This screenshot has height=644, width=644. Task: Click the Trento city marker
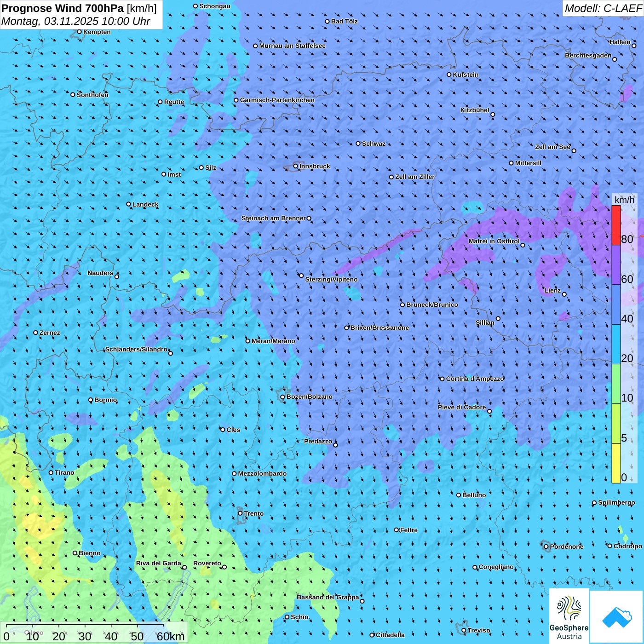click(240, 513)
